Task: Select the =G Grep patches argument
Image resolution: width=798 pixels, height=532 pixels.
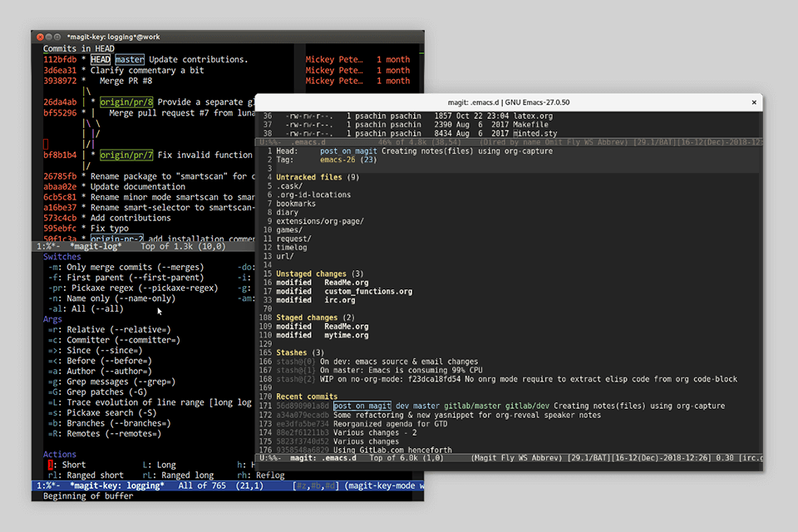Action: tap(97, 392)
